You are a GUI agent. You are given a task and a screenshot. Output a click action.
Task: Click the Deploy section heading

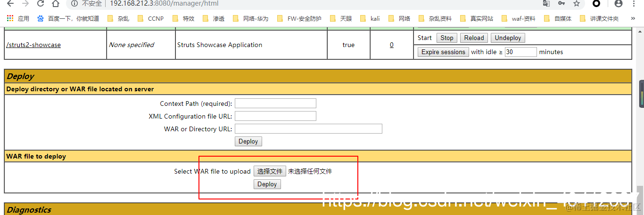21,76
